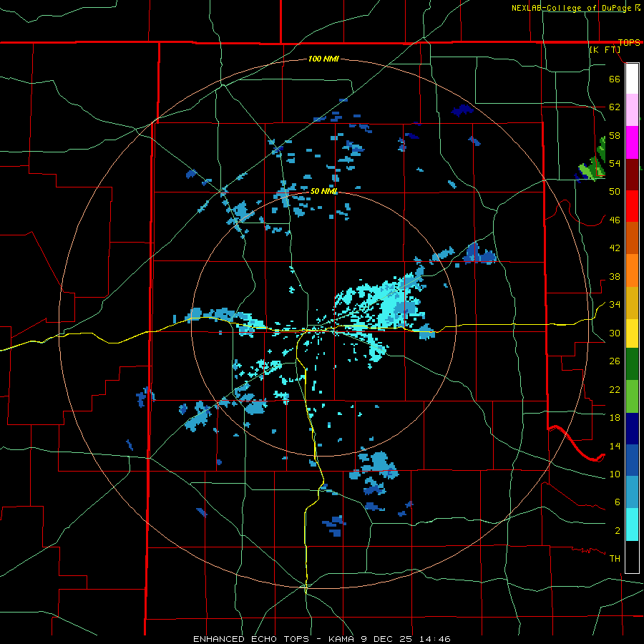Click the cyan legend swatch
The height and width of the screenshot is (644, 644).
(x=632, y=525)
